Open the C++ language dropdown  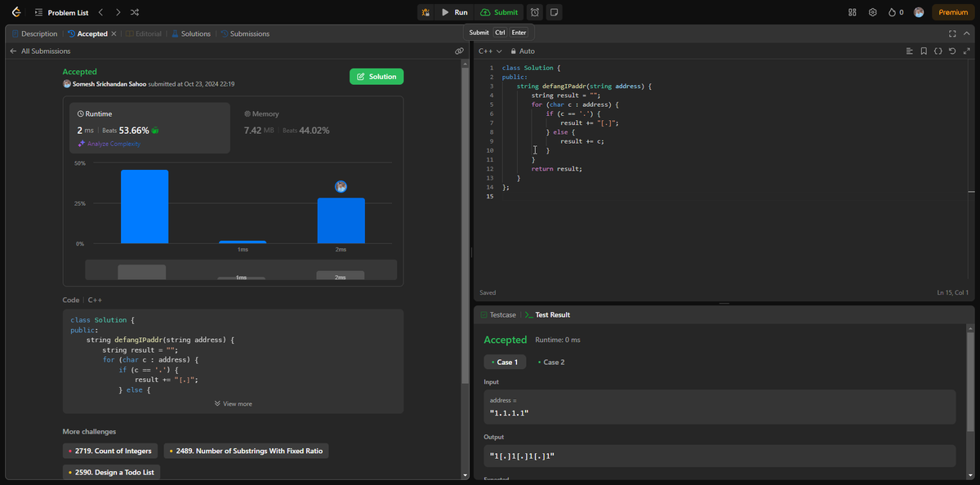coord(490,51)
